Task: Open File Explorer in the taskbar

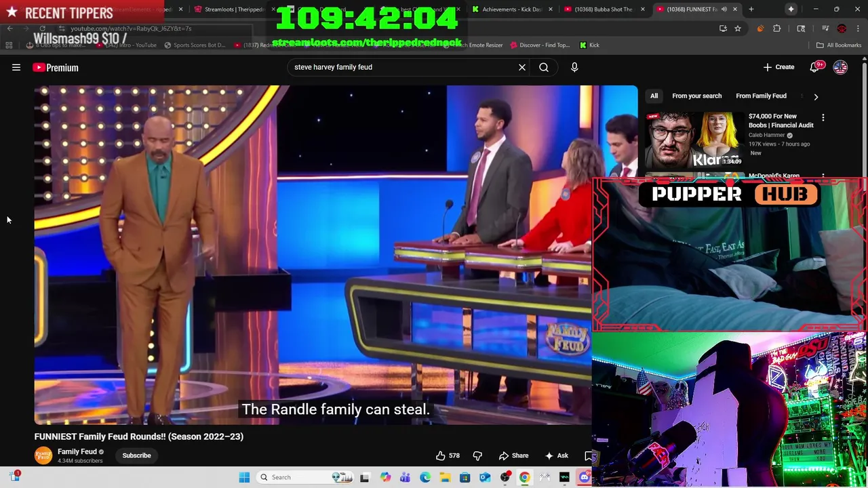Action: tap(445, 477)
